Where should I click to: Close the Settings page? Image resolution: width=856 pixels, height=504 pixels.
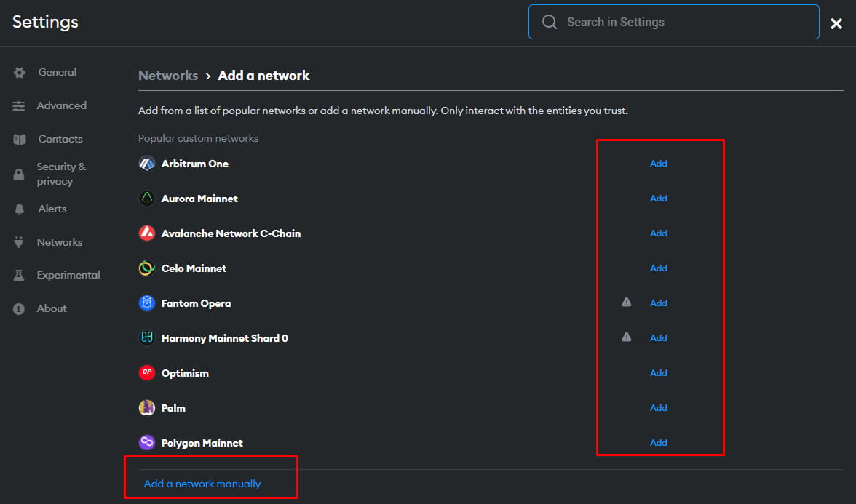click(836, 23)
